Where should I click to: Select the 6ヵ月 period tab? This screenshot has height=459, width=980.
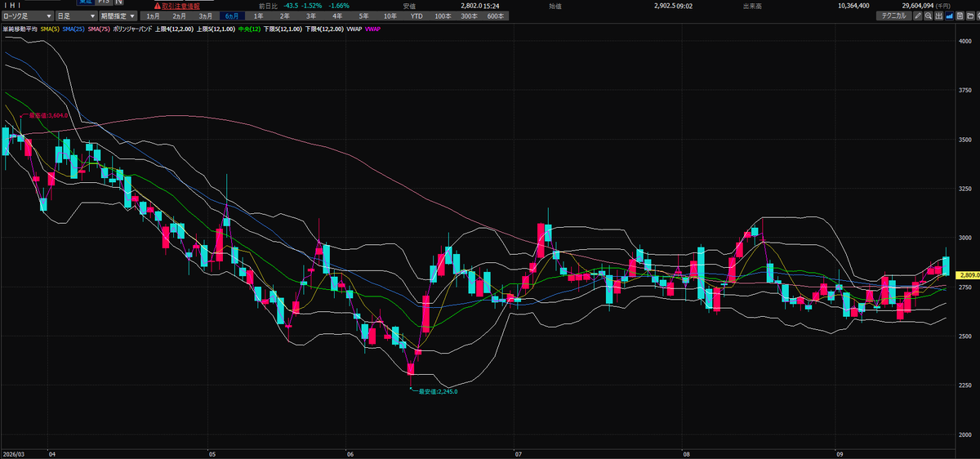232,16
